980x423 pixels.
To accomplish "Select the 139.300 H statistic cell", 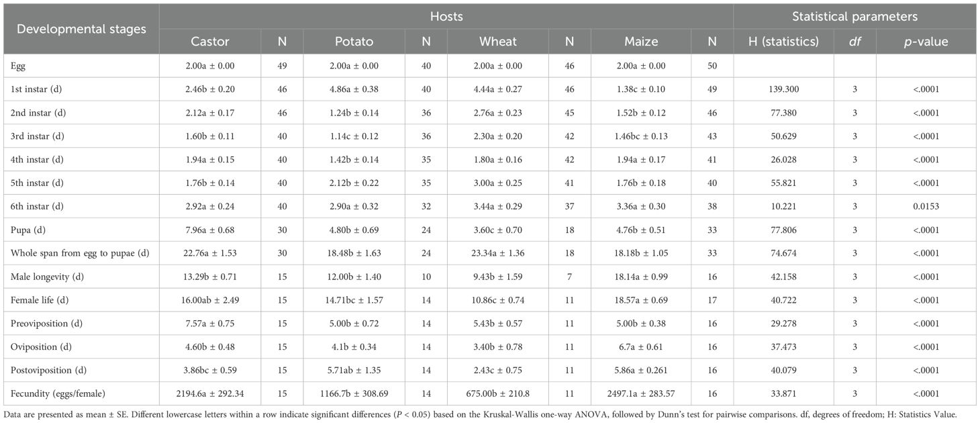I will point(784,89).
